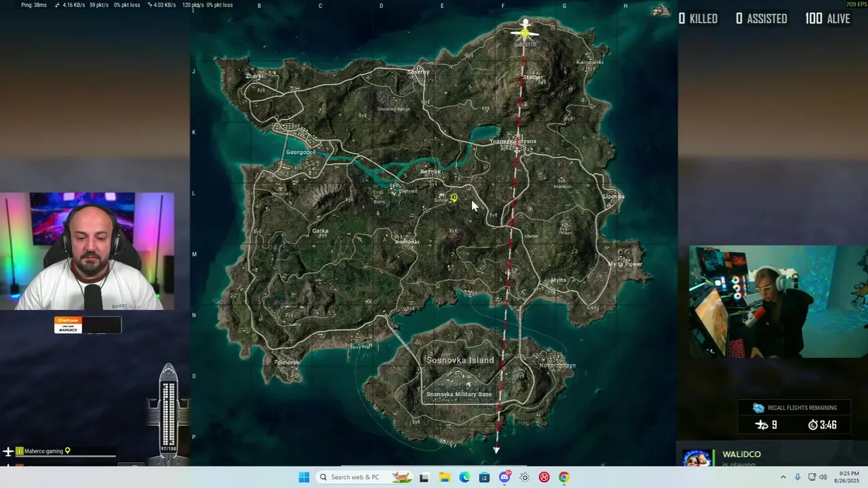Click the WALIDCO avatar thumbnail
868x488 pixels.
697,457
